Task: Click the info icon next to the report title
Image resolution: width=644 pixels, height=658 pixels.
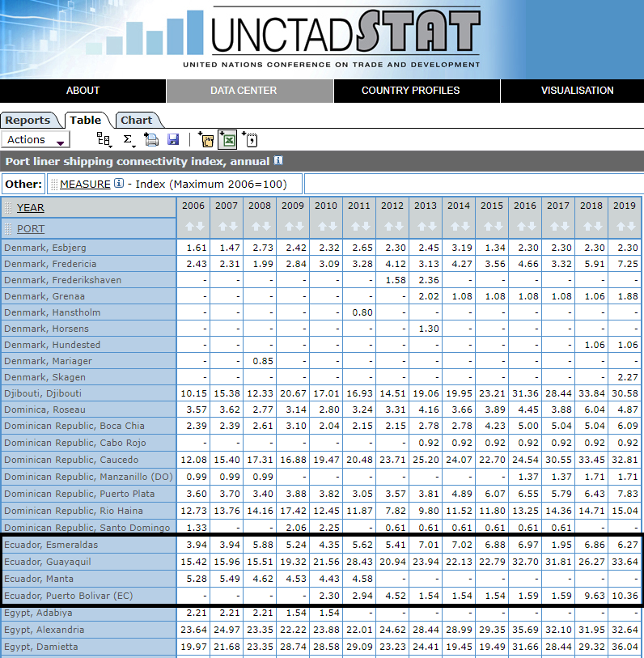Action: [278, 161]
